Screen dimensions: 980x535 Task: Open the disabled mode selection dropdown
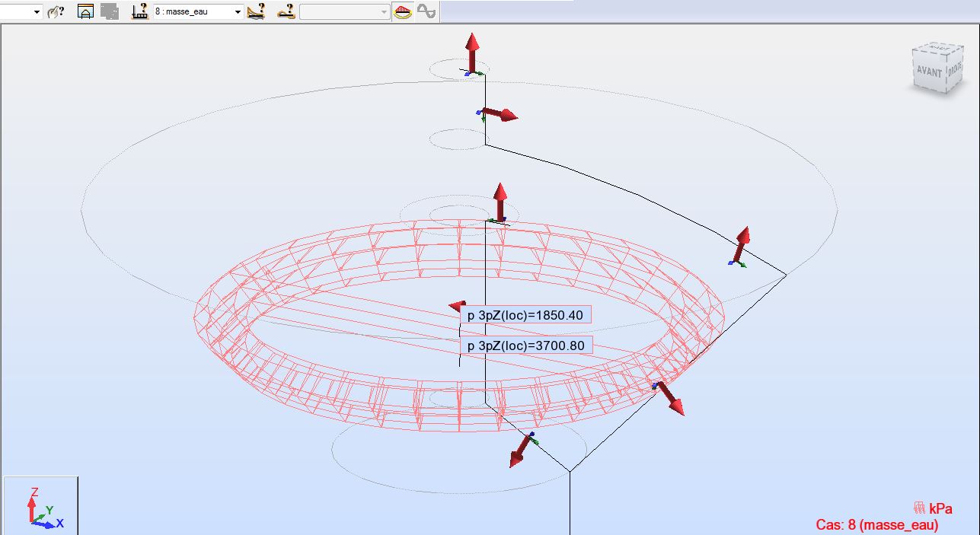385,11
